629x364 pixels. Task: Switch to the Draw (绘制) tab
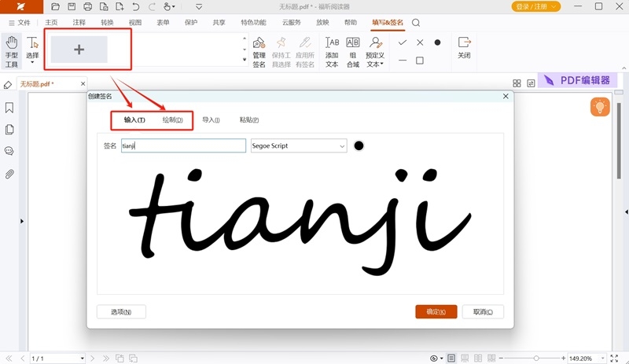pos(172,120)
